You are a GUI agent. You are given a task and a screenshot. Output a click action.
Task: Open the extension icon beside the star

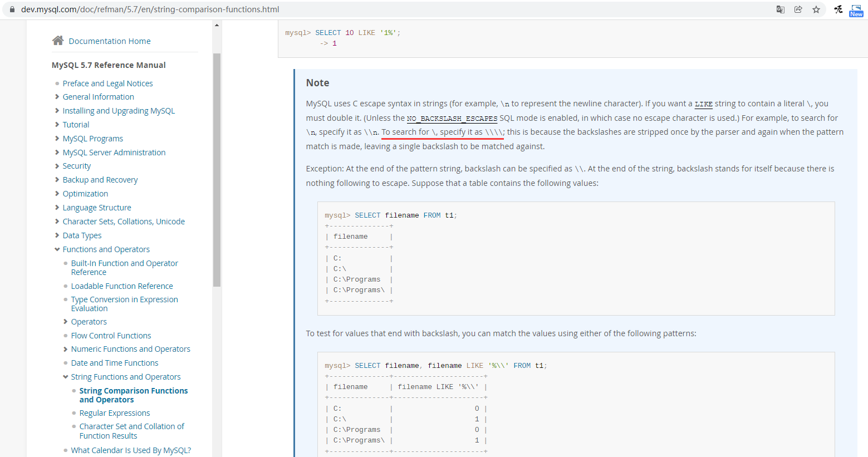tap(838, 9)
